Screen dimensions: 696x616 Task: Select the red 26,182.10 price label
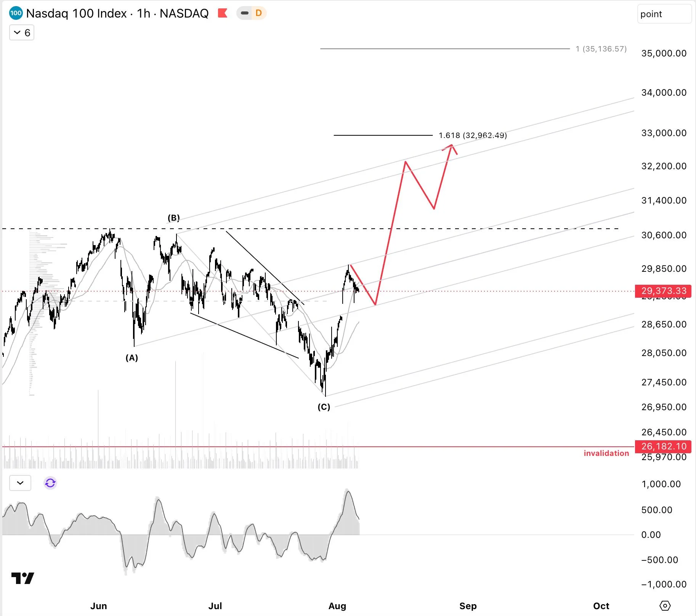(x=663, y=446)
